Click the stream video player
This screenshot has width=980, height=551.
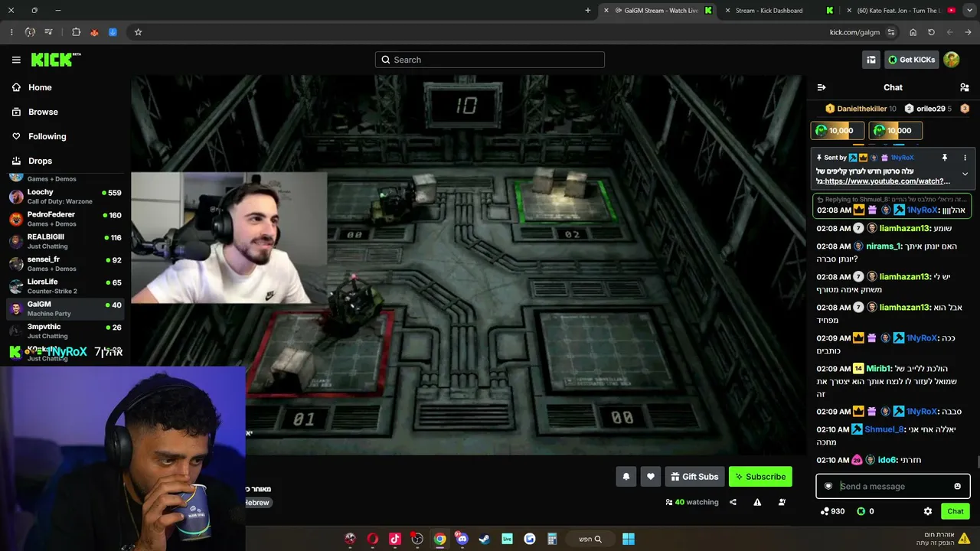point(468,264)
